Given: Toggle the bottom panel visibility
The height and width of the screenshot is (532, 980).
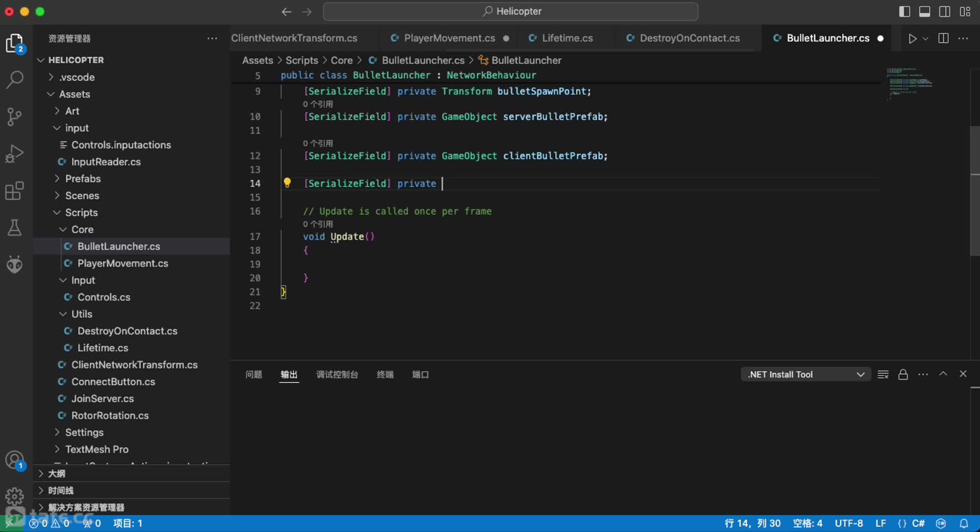Looking at the screenshot, I should 925,11.
